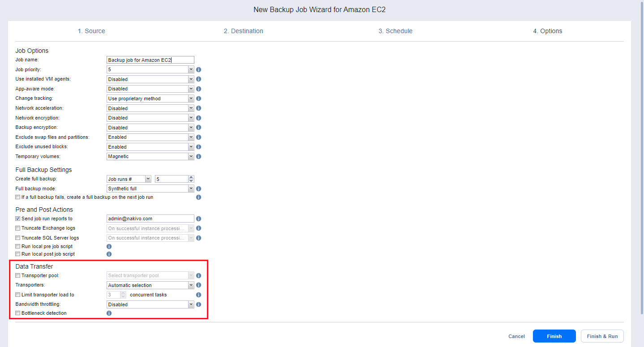Uncheck Send job run reports to

click(18, 218)
